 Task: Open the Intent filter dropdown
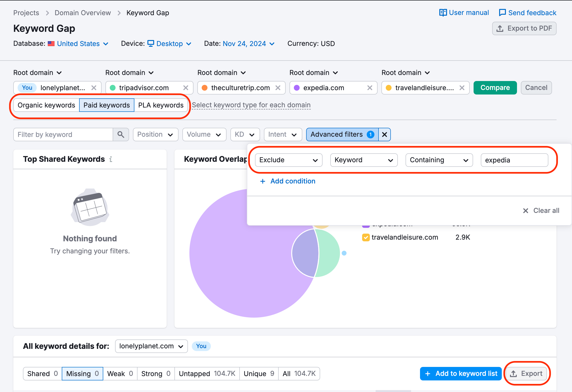coord(283,135)
